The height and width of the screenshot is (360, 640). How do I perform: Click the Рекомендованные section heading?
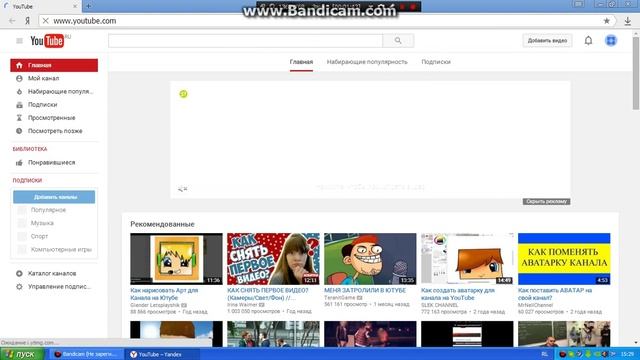tap(162, 224)
